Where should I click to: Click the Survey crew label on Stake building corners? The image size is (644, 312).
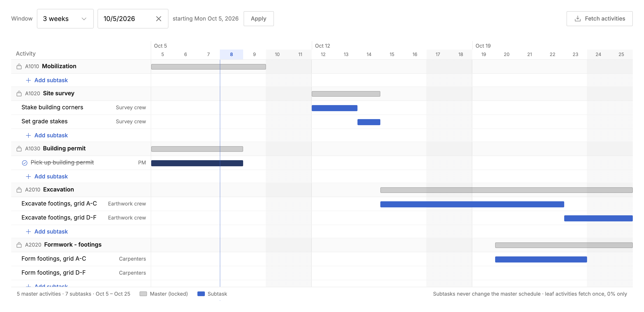pos(131,108)
